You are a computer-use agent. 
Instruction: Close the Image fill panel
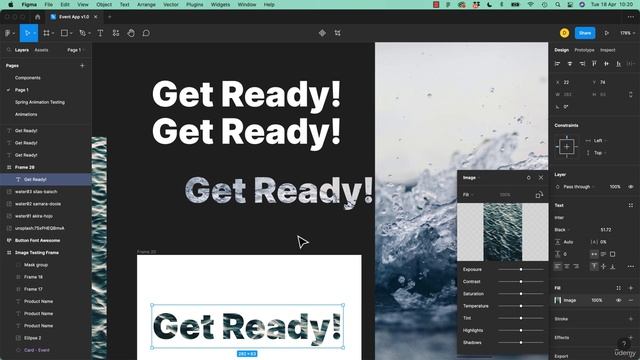click(x=541, y=178)
